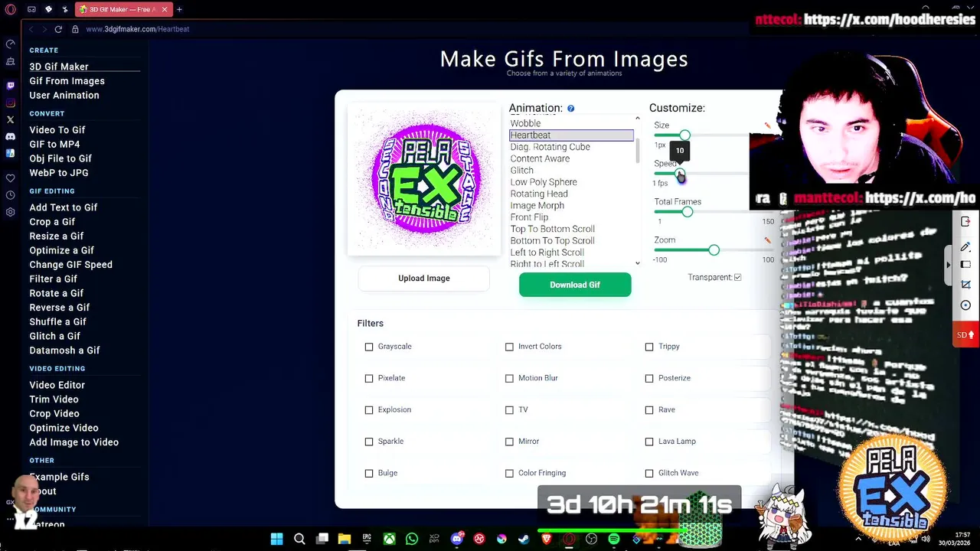The height and width of the screenshot is (551, 980).
Task: Open Video To Gif converter link
Action: [x=57, y=130]
